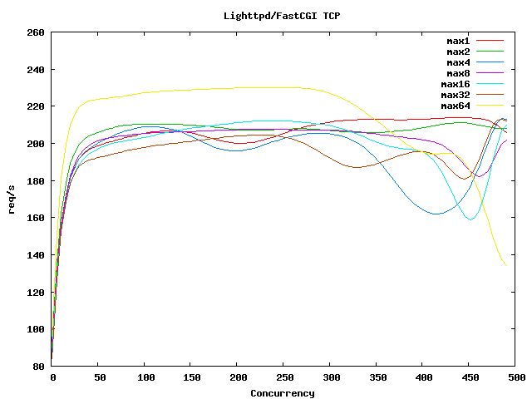Image resolution: width=532 pixels, height=399 pixels.
Task: Click y-axis tick value 260
Action: click(x=36, y=33)
